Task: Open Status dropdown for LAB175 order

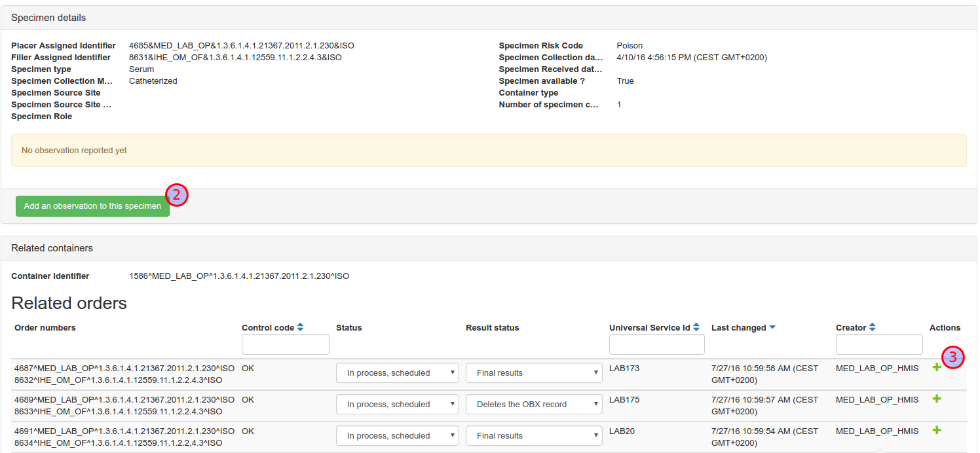Action: 398,405
